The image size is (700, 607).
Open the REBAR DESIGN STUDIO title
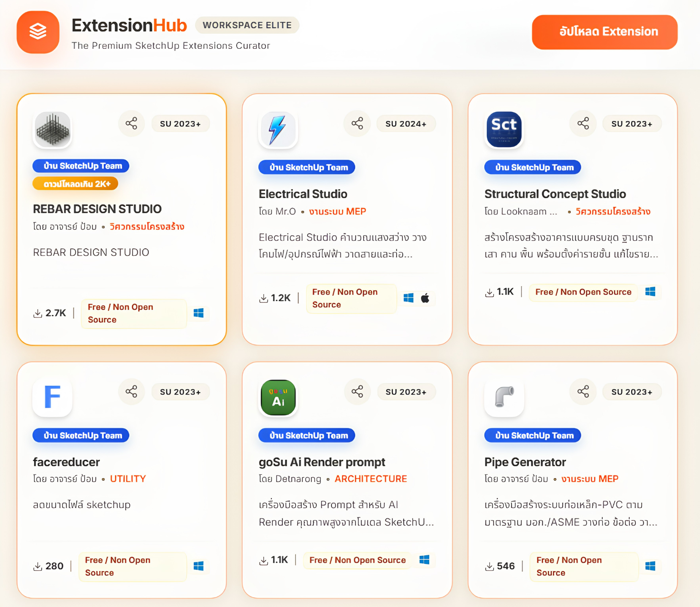[97, 209]
